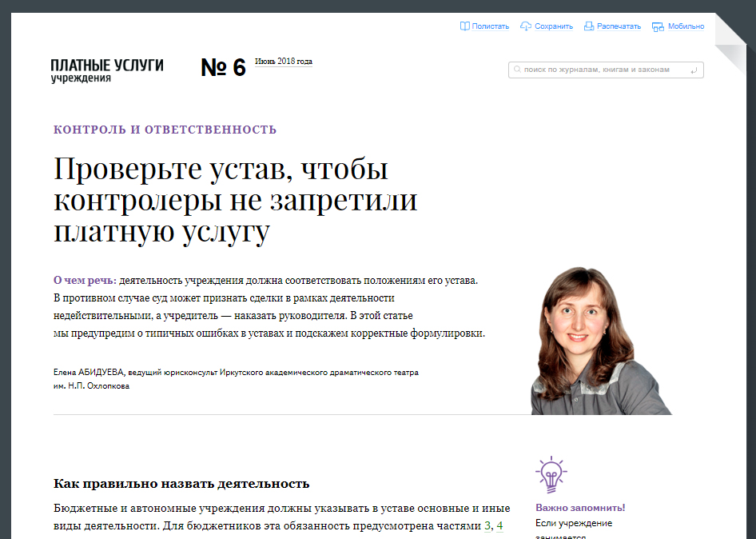This screenshot has width=756, height=539.
Task: Click the lightbulb icon above Важно запомнить
Action: click(x=551, y=475)
